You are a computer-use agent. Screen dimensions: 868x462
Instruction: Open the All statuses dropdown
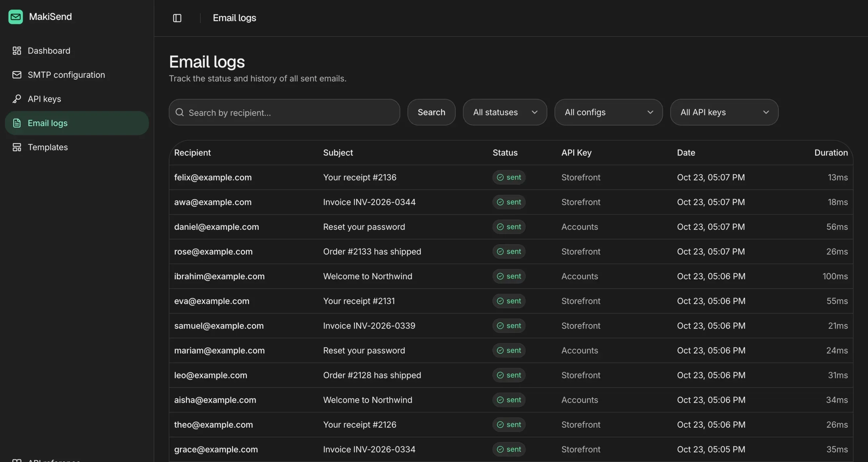505,112
